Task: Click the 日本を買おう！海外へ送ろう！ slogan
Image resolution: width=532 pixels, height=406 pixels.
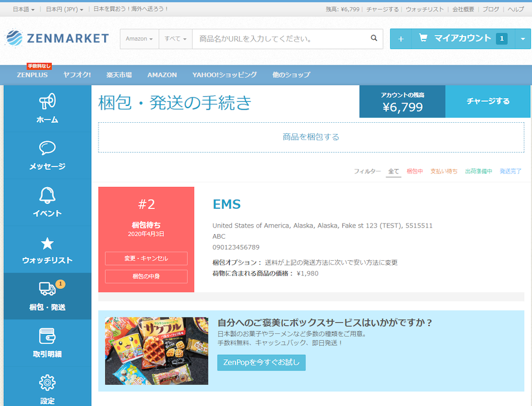Action: click(x=131, y=9)
